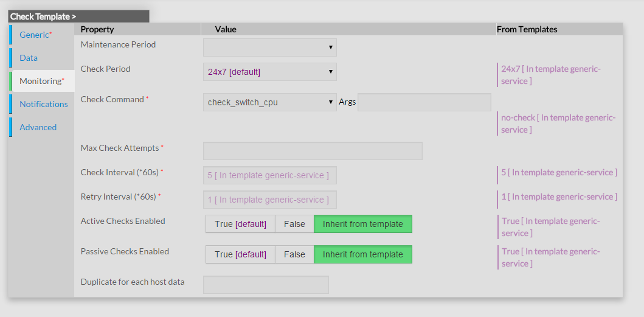Click the Retry Interval input field
The height and width of the screenshot is (317, 644).
(x=269, y=200)
